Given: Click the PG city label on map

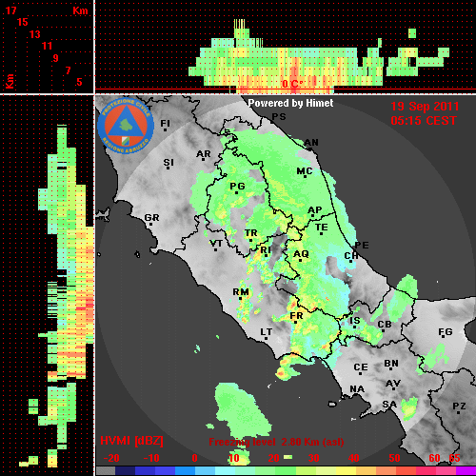Looking at the screenshot, I should tap(237, 186).
